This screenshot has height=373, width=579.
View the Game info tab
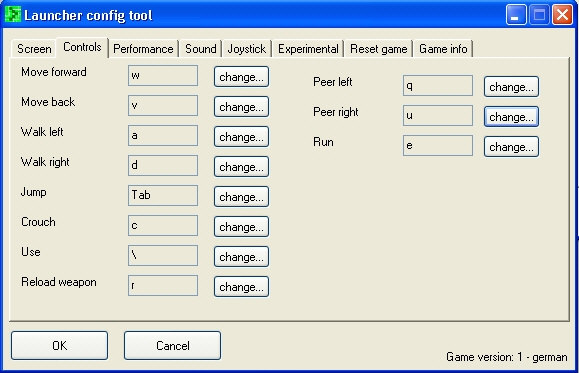(443, 49)
